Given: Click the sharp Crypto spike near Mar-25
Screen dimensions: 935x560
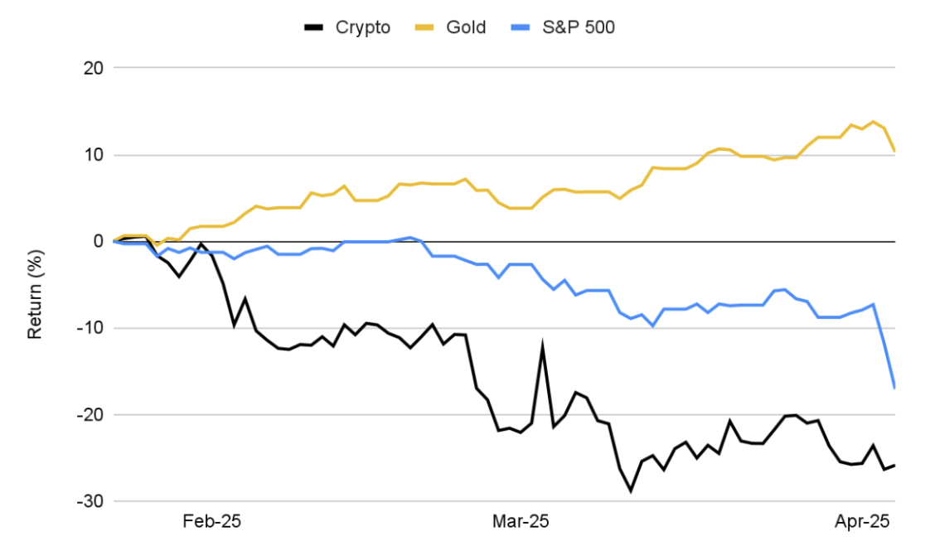Looking at the screenshot, I should (543, 345).
